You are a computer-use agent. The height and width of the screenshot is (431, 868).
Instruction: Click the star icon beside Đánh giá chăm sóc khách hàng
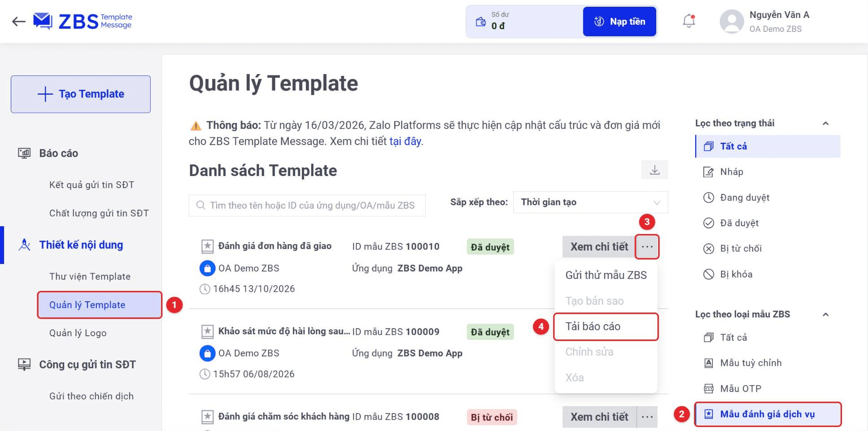click(207, 417)
